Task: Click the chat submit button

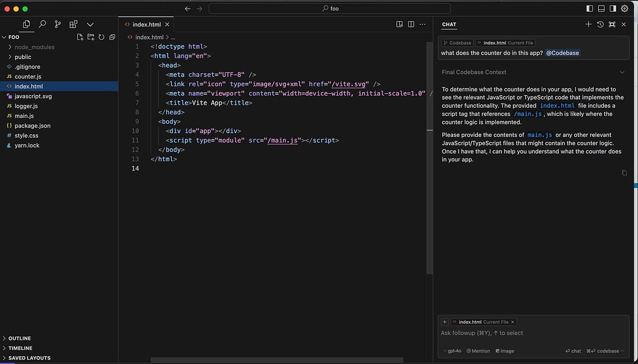Action: (573, 351)
